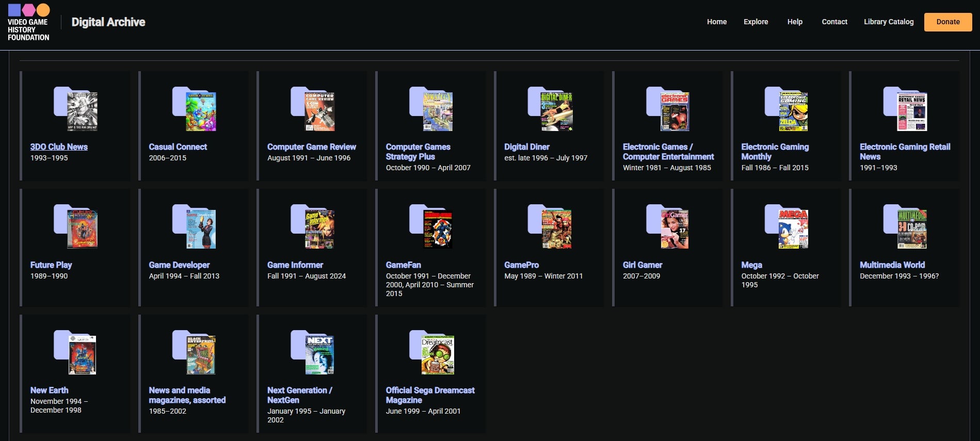Screen dimensions: 980x441
Task: Select the Official Sega Dreamcast Magazine folder icon
Action: coord(431,352)
